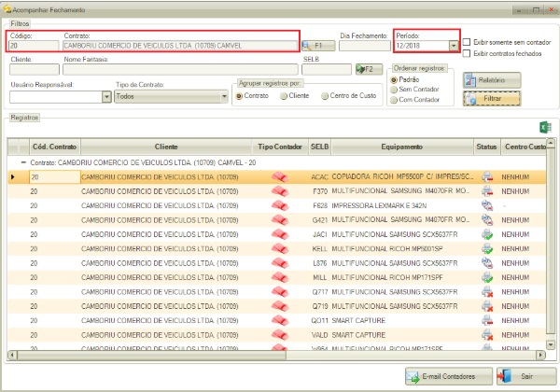Click the vertical scrollbar up arrow

pos(551,144)
